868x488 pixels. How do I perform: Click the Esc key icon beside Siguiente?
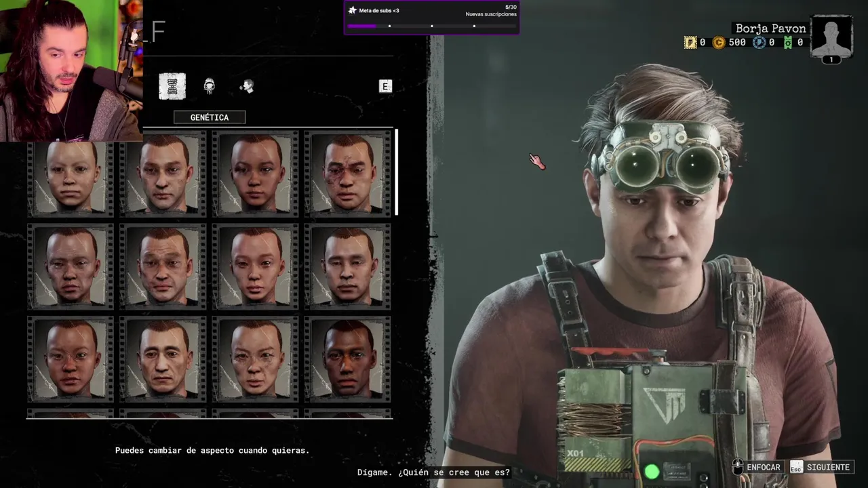(796, 467)
